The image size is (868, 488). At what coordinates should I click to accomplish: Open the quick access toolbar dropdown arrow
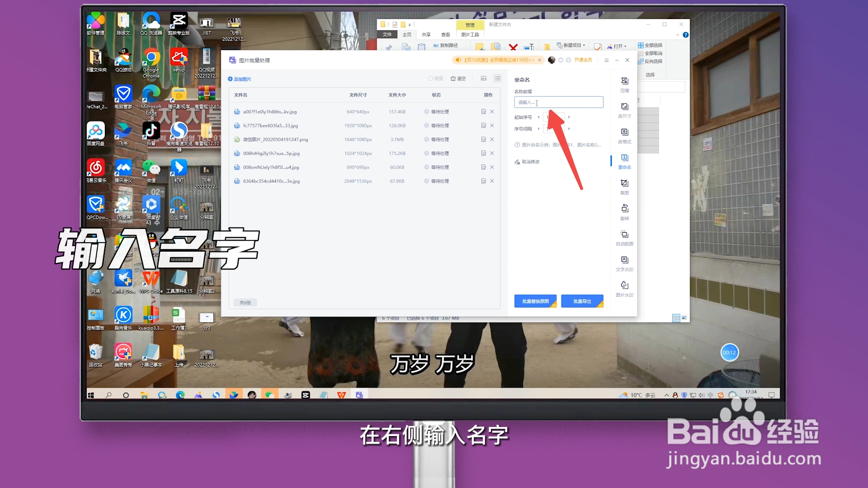410,25
